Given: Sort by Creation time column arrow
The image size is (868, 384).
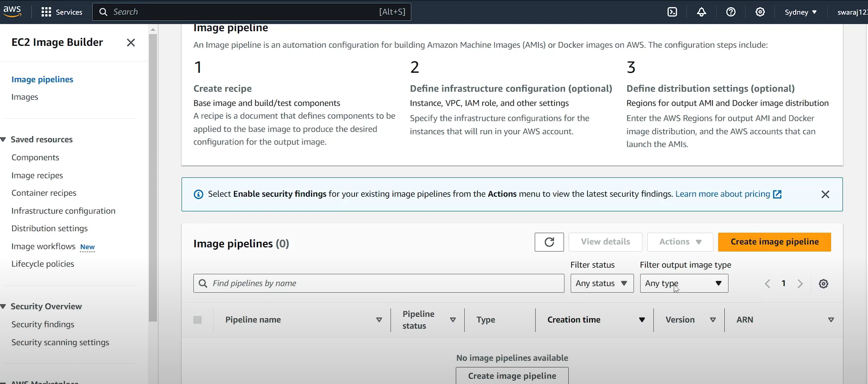Looking at the screenshot, I should click(642, 320).
